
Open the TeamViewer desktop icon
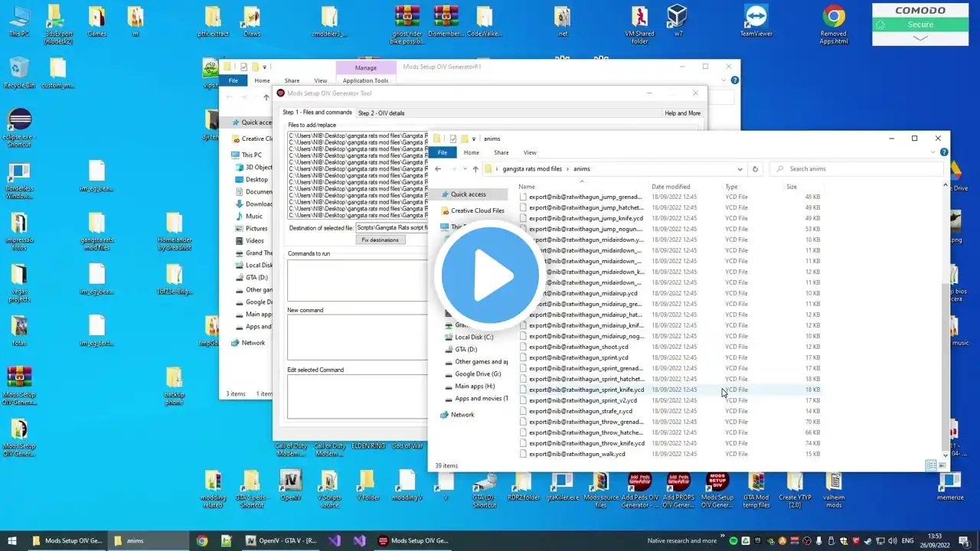pos(756,21)
